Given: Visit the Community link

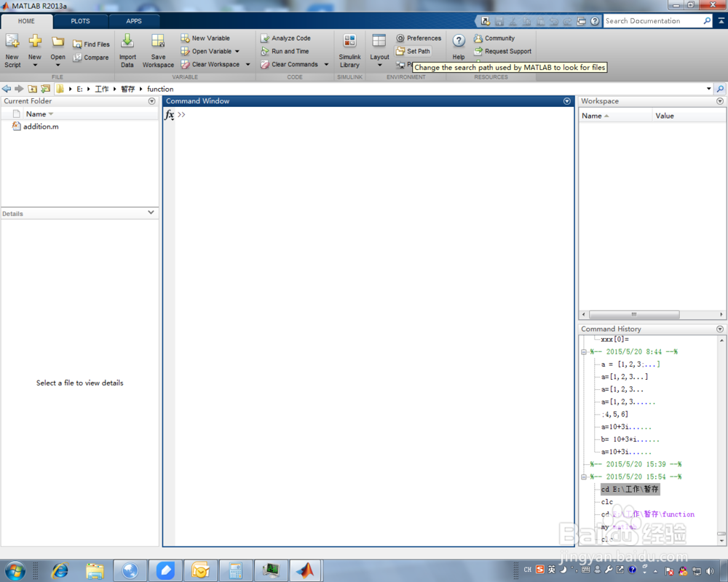Looking at the screenshot, I should pos(494,38).
